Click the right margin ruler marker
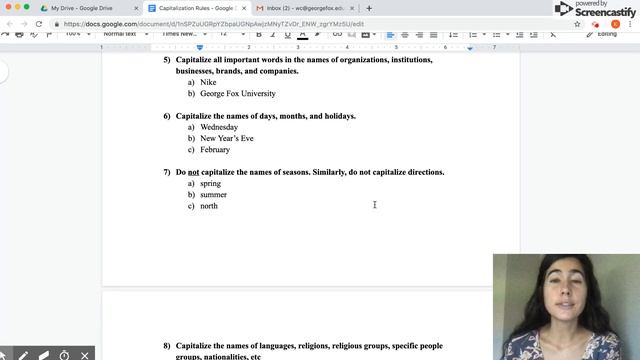Image resolution: width=640 pixels, height=360 pixels. click(x=470, y=48)
